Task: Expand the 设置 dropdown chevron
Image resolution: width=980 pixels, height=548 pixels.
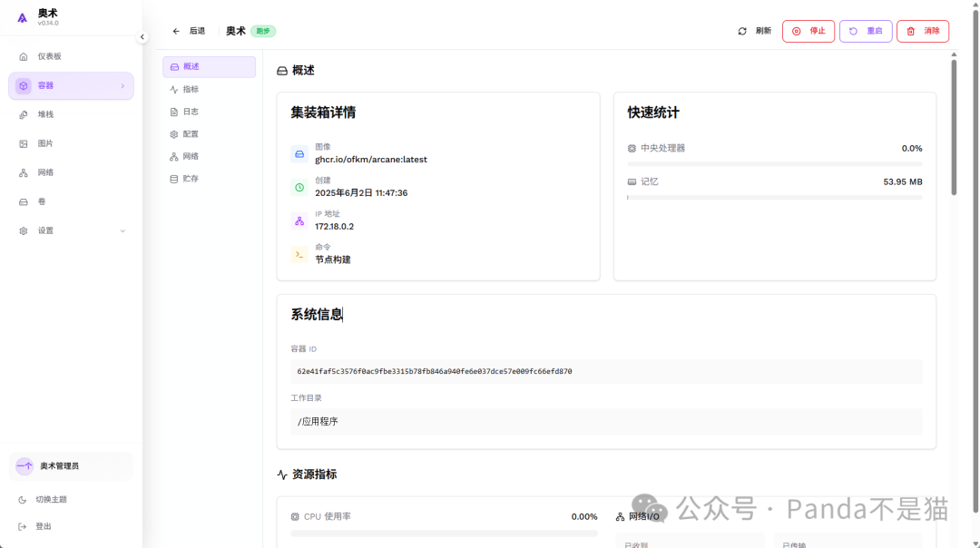Action: coord(122,230)
